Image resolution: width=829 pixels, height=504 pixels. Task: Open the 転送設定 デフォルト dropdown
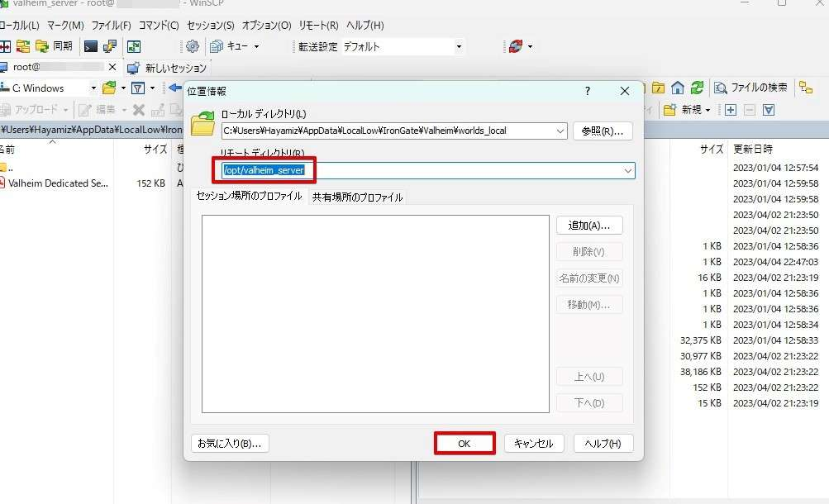coord(403,46)
